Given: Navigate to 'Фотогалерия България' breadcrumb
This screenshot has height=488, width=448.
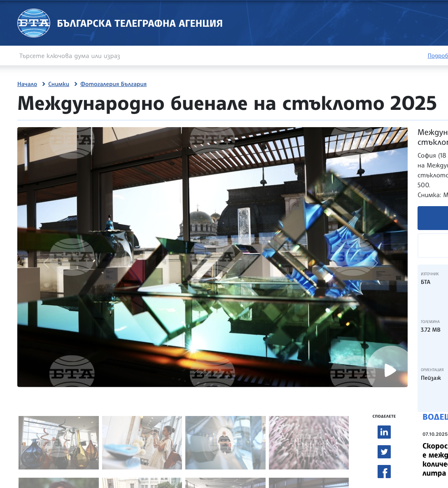Looking at the screenshot, I should tap(113, 84).
